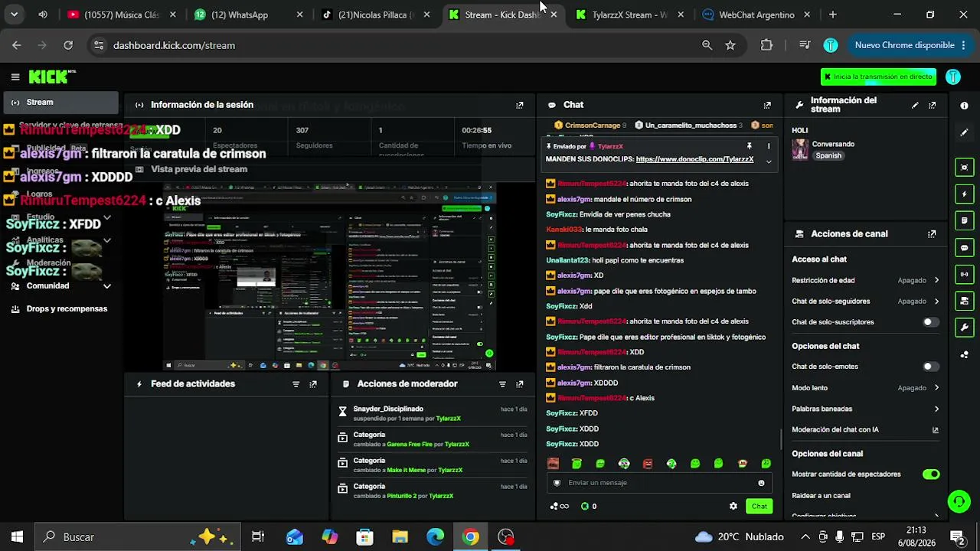Switch to the TylarzzX Stream browser tab
The width and height of the screenshot is (980, 551).
[x=630, y=15]
